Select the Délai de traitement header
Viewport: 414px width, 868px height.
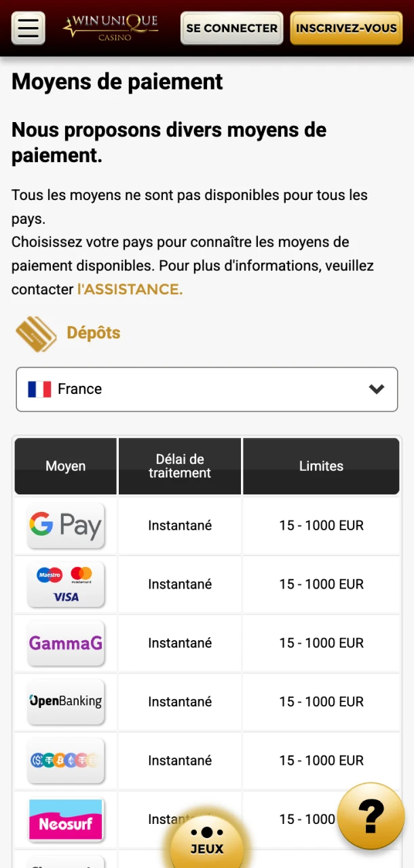179,466
